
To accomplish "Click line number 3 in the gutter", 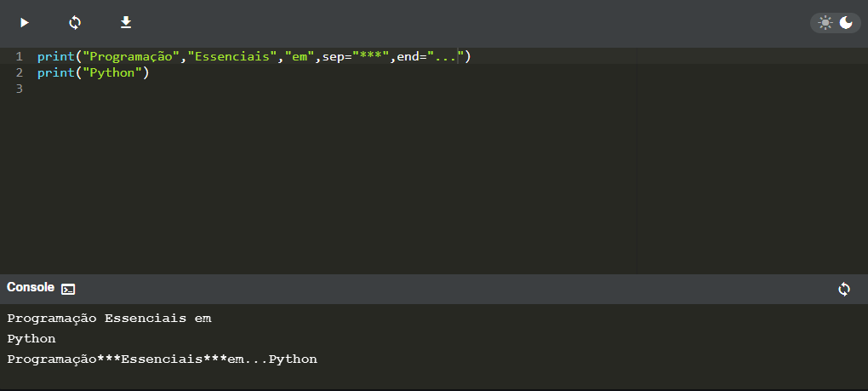I will [20, 89].
